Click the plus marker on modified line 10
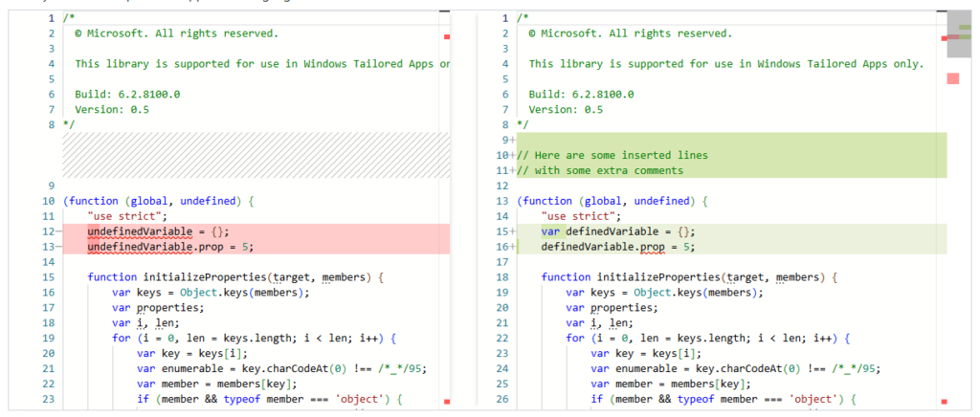Viewport: 980px width, 417px height. [x=513, y=155]
